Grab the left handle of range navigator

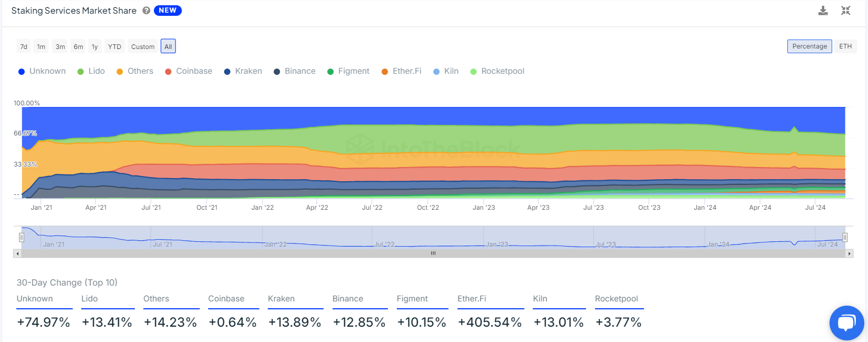coord(22,237)
